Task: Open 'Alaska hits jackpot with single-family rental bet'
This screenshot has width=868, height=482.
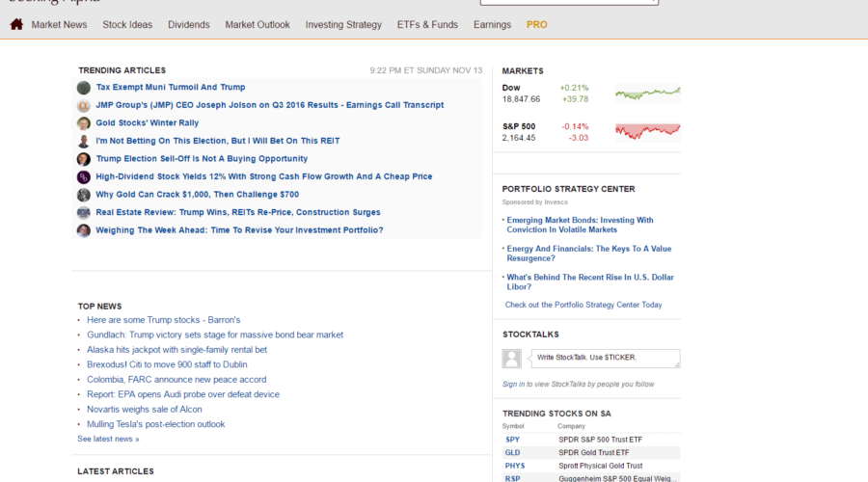Action: click(x=176, y=350)
